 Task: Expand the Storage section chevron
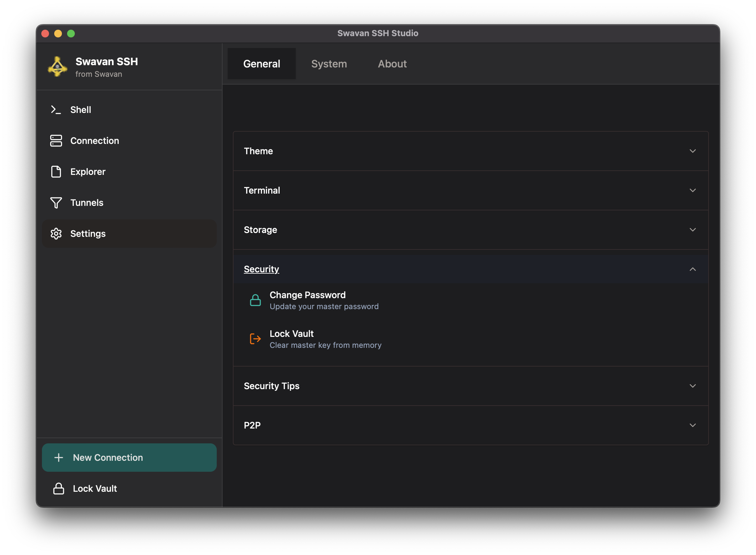click(693, 230)
